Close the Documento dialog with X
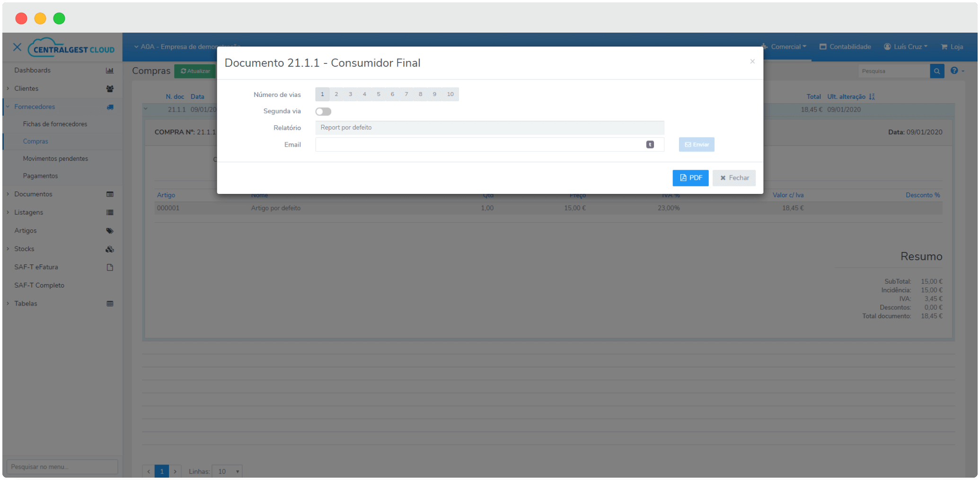Viewport: 980px width, 480px height. 752,61
